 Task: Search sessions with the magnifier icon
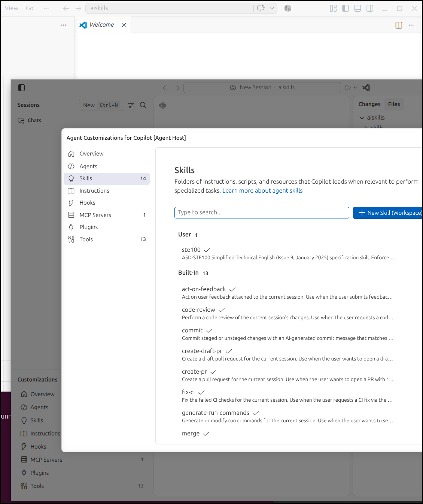[143, 105]
